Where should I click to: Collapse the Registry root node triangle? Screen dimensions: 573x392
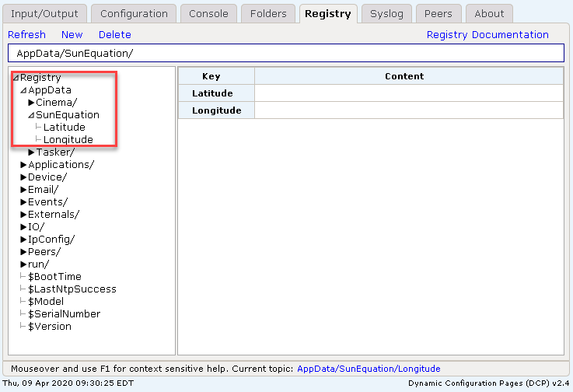click(16, 78)
